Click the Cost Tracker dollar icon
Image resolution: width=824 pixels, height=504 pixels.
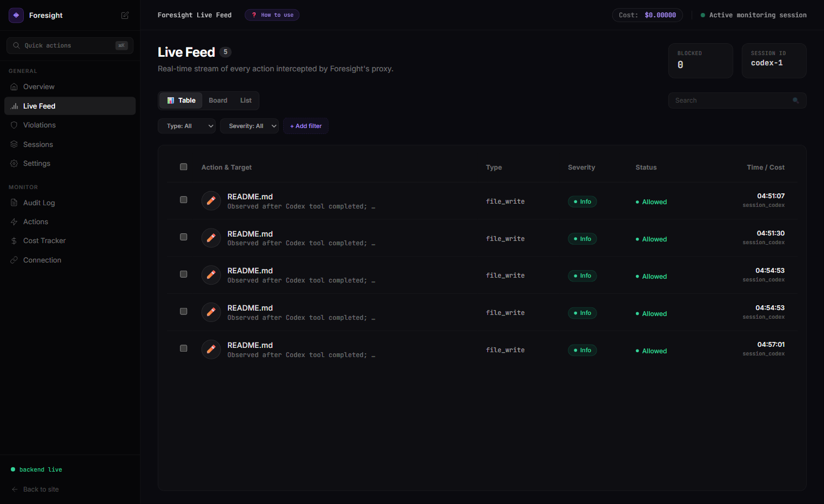[14, 240]
